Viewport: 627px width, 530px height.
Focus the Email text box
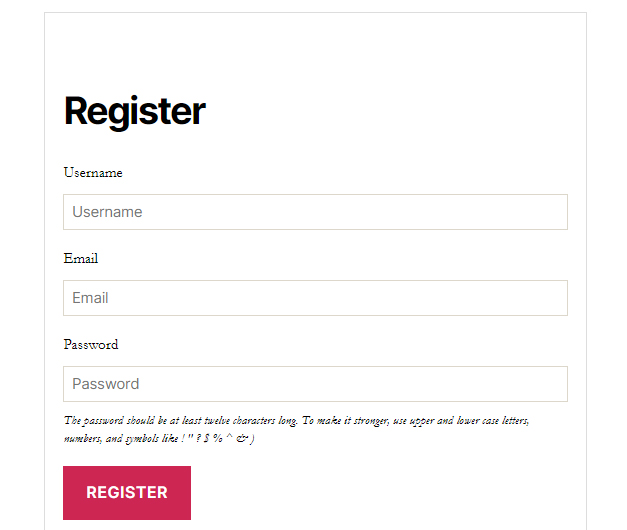tap(315, 298)
